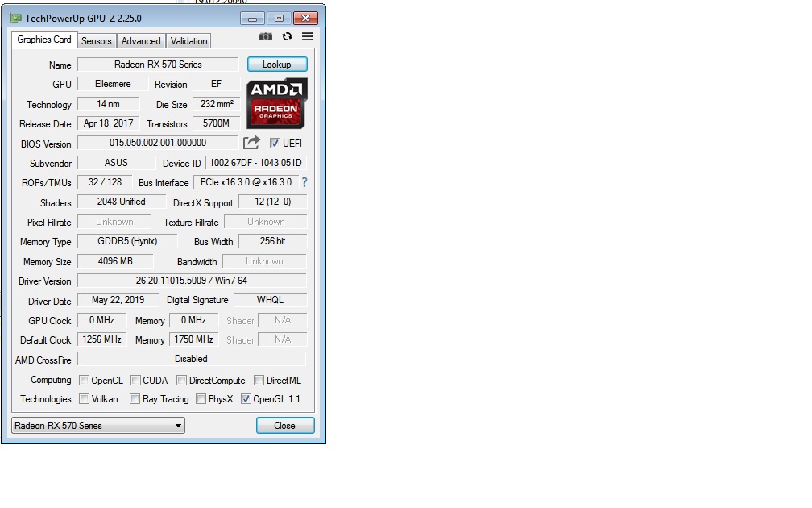This screenshot has height=508, width=812.
Task: Toggle the Vulkan checkbox
Action: click(84, 399)
